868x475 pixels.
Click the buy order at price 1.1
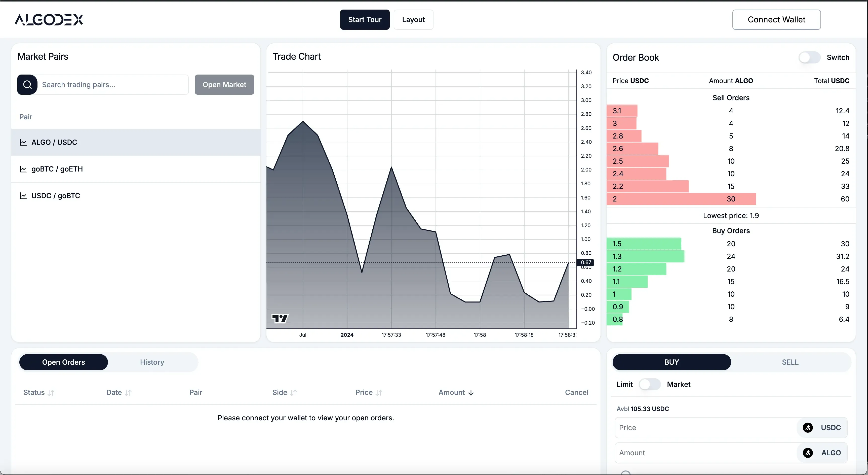(x=731, y=282)
